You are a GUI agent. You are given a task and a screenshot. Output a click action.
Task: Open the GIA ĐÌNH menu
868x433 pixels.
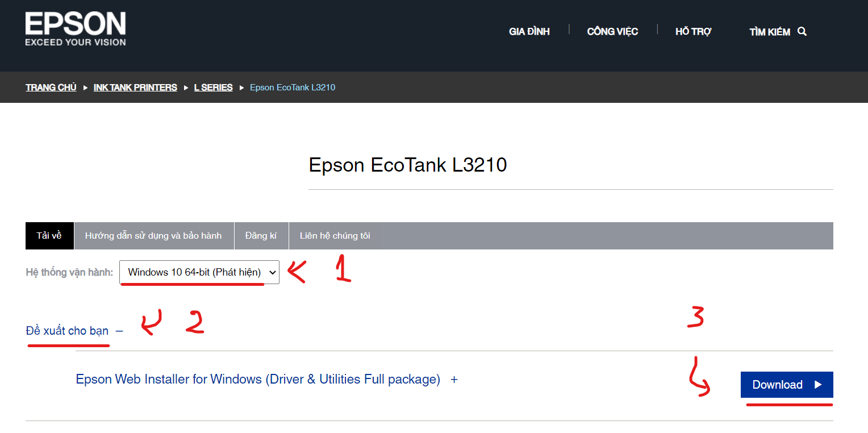pos(529,32)
